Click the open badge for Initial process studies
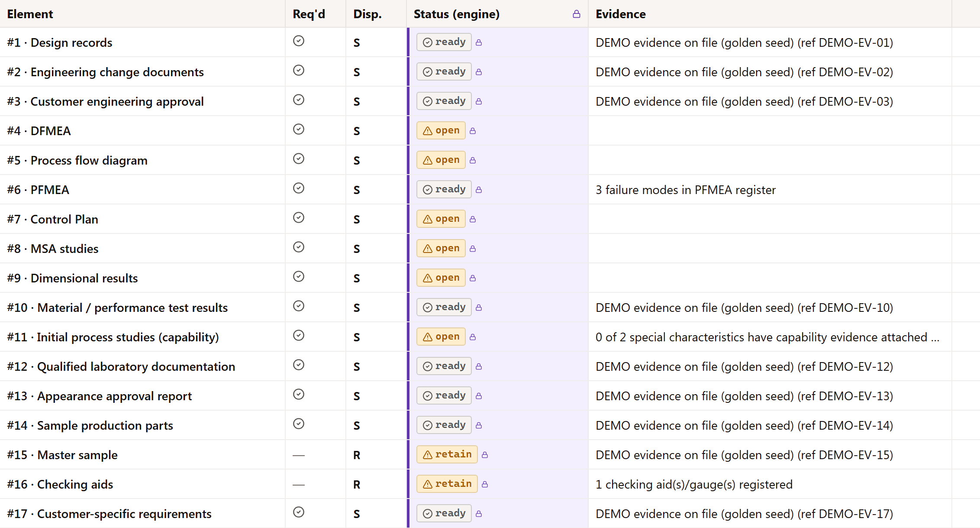This screenshot has width=980, height=528. 441,337
